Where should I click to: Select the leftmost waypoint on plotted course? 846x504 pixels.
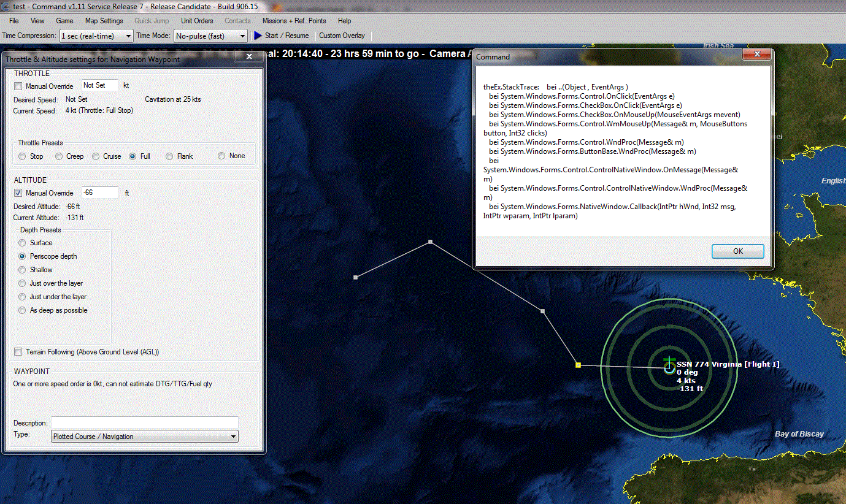point(356,277)
